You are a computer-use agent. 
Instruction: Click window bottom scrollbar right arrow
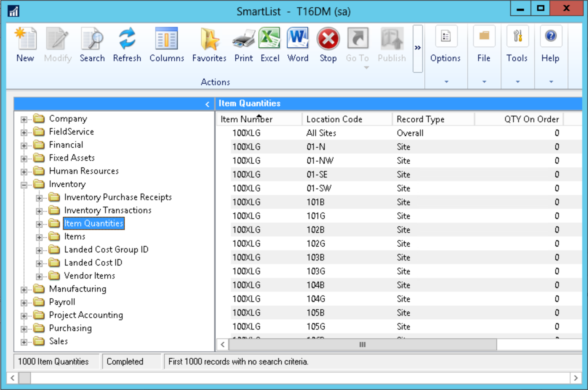(576, 378)
